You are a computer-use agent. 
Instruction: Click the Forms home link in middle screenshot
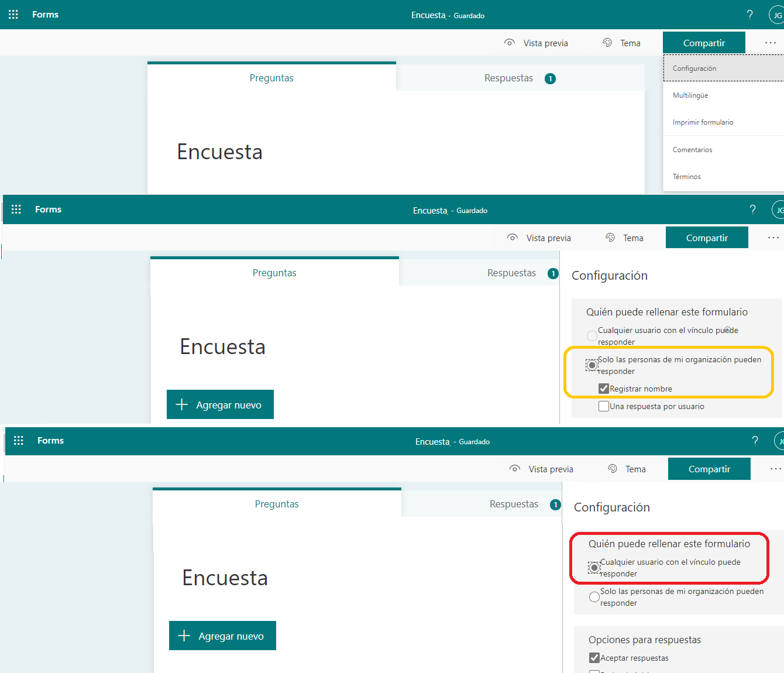point(48,210)
